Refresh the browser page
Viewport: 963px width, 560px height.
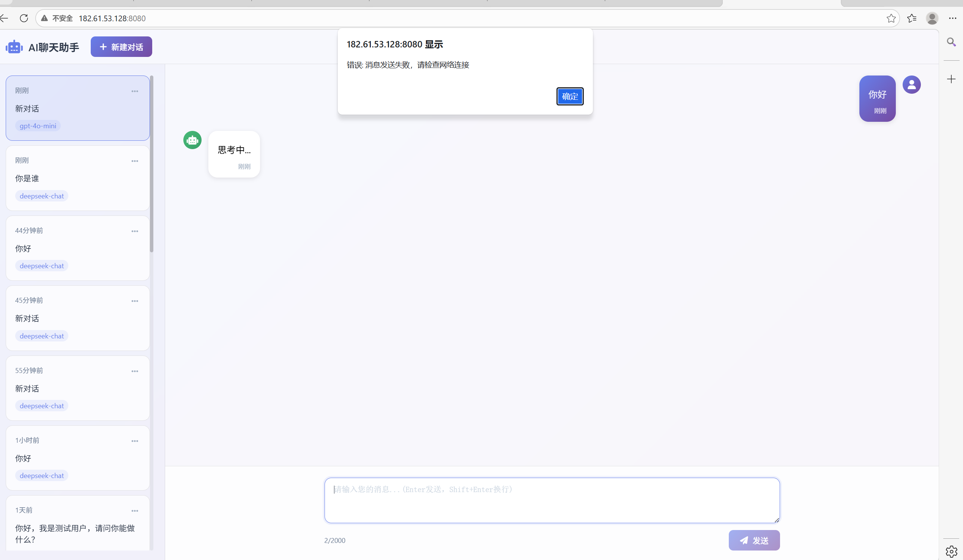coord(24,18)
